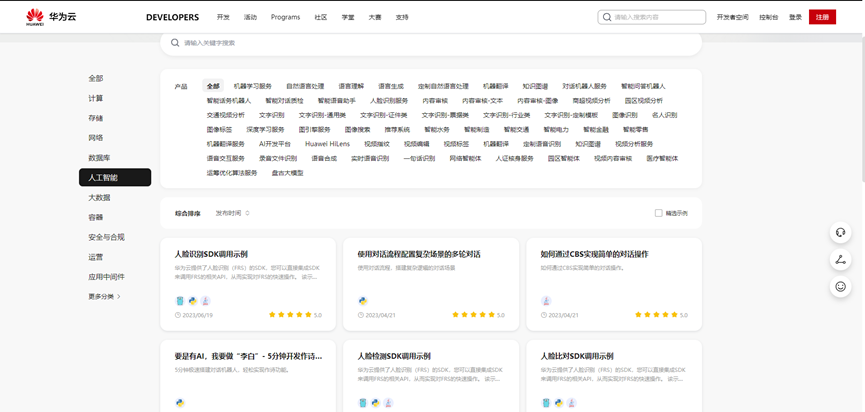
Task: Open 开发者空间 in the header
Action: point(733,17)
